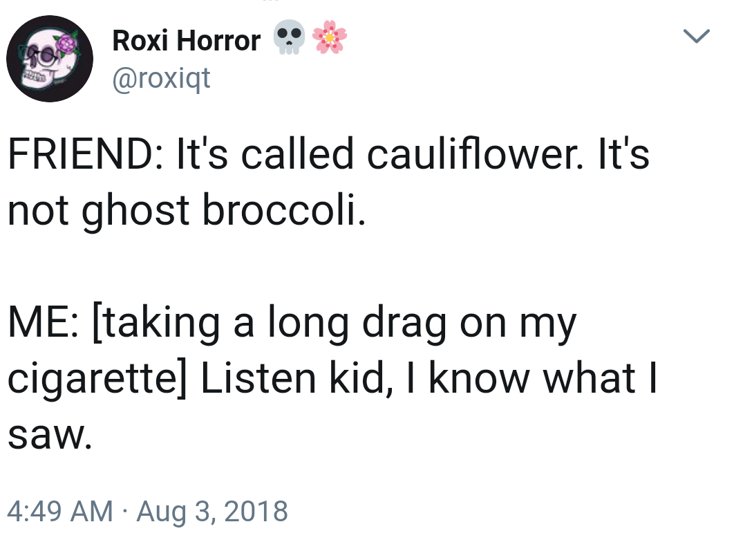Click the word "cigarette]" in the tweet
The width and height of the screenshot is (734, 560).
[97, 380]
